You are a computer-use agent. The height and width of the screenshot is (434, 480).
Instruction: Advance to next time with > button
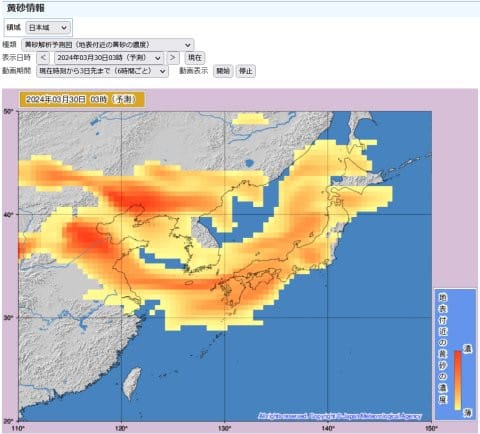tap(172, 58)
